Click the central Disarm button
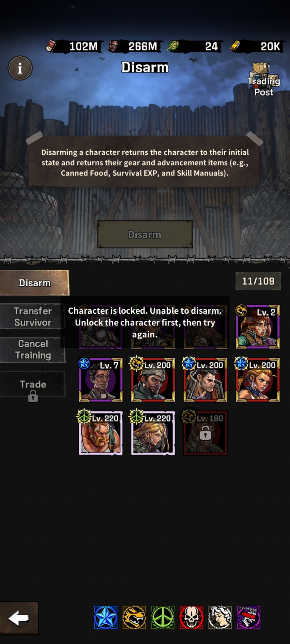This screenshot has height=644, width=290. (145, 235)
